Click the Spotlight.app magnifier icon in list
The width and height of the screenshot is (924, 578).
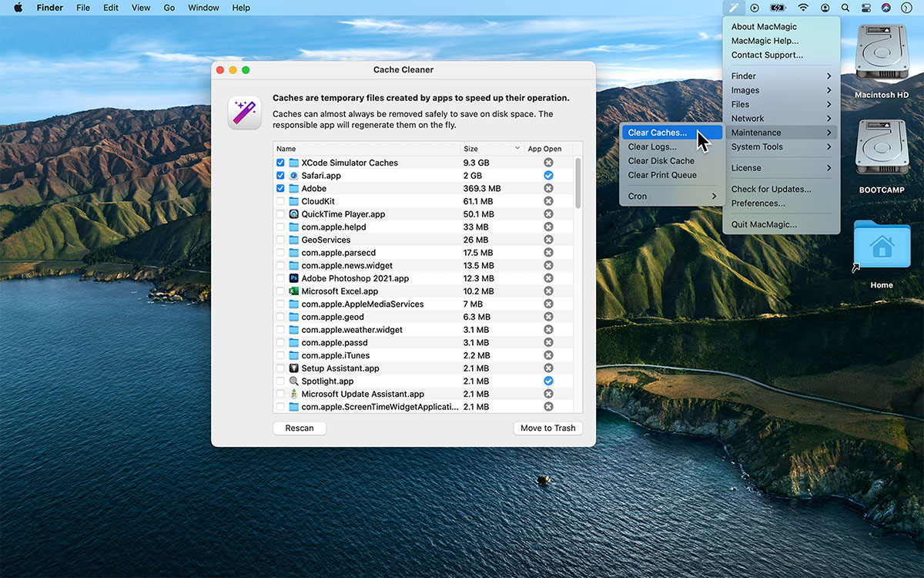(293, 381)
